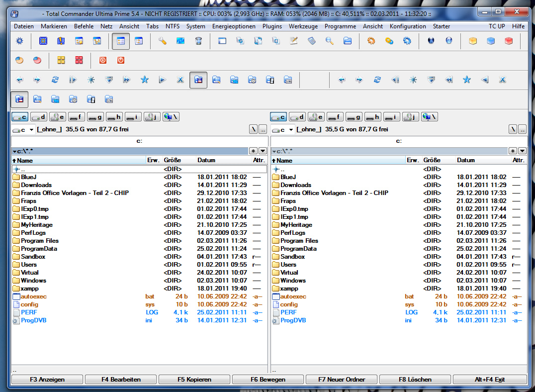Open the Markieren menu
This screenshot has width=535, height=392.
[54, 26]
